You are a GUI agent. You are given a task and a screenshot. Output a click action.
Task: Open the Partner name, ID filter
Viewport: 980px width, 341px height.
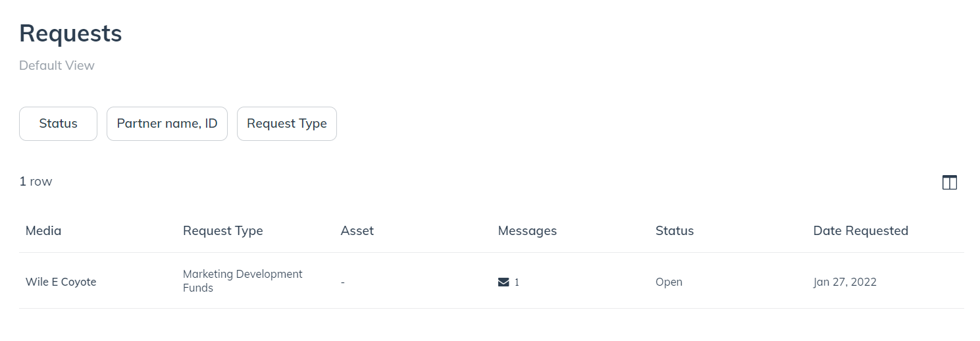(167, 124)
